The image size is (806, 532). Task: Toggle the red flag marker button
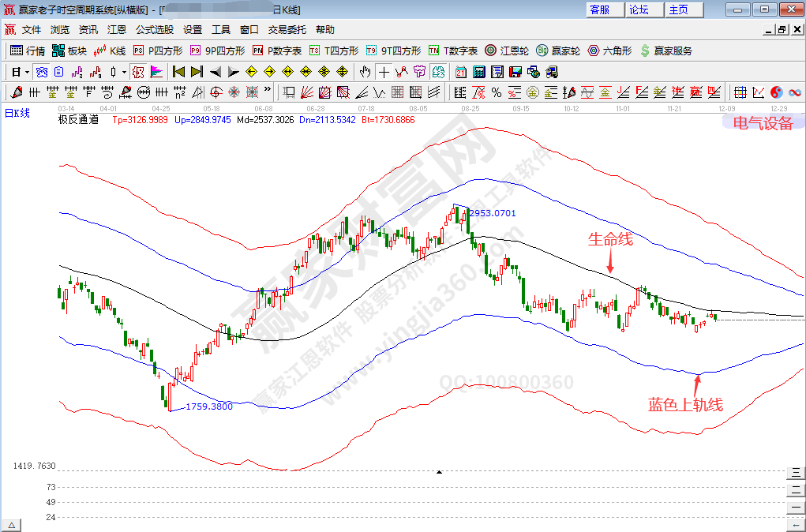pos(156,72)
